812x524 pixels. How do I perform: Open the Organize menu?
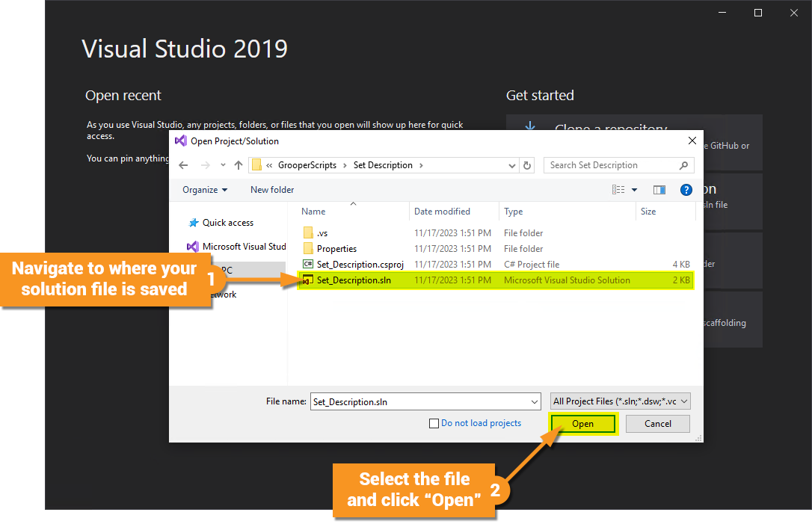click(x=205, y=190)
